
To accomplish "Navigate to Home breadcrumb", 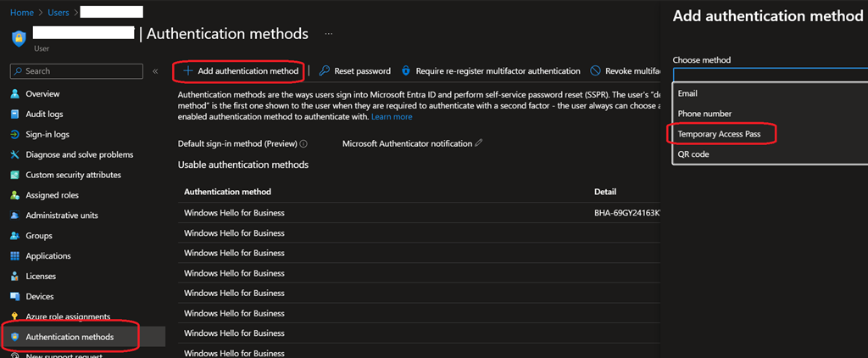I will (x=21, y=12).
